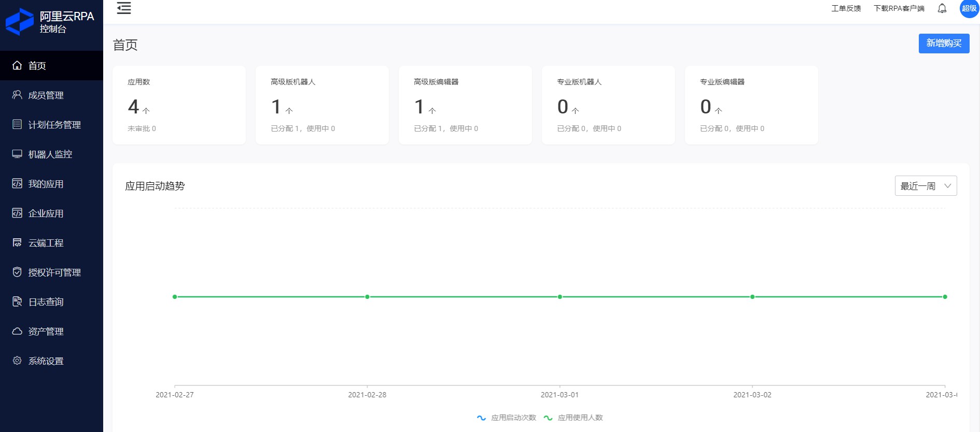
Task: Click the 应用使用人数 legend label
Action: point(580,417)
